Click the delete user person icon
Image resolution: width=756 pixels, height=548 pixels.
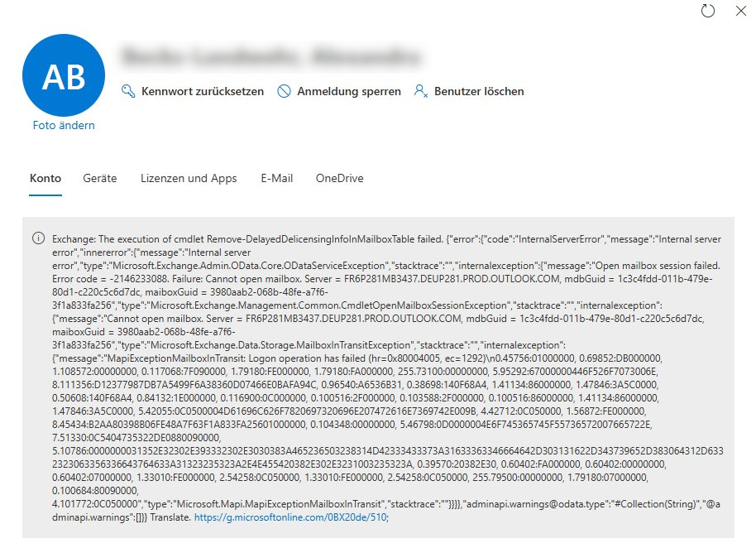(x=421, y=91)
